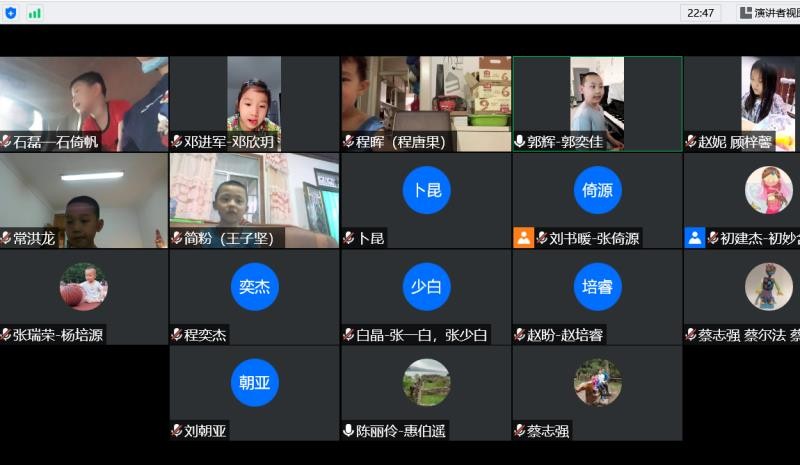Click the blue contact icon by 初建杰
800x465 pixels.
click(x=695, y=238)
